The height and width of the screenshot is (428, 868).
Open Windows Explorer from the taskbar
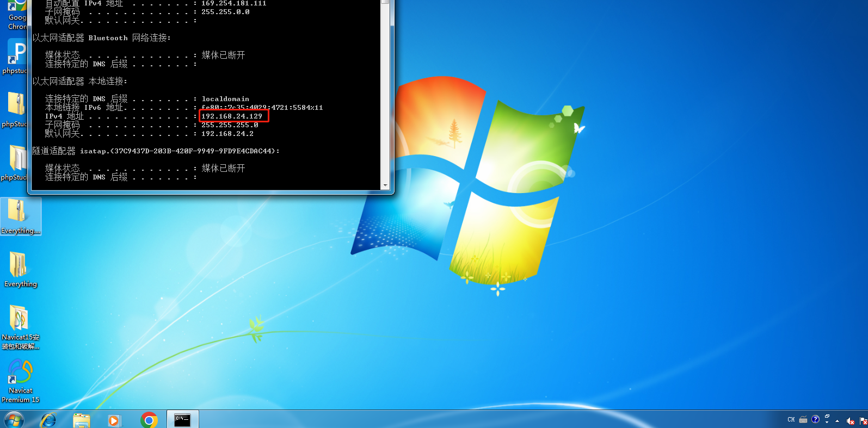pyautogui.click(x=82, y=420)
